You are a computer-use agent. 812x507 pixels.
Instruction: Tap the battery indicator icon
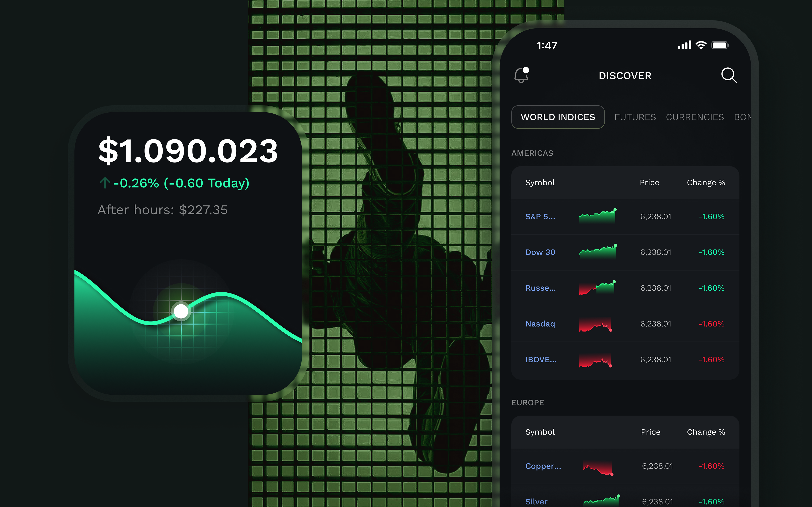(720, 45)
